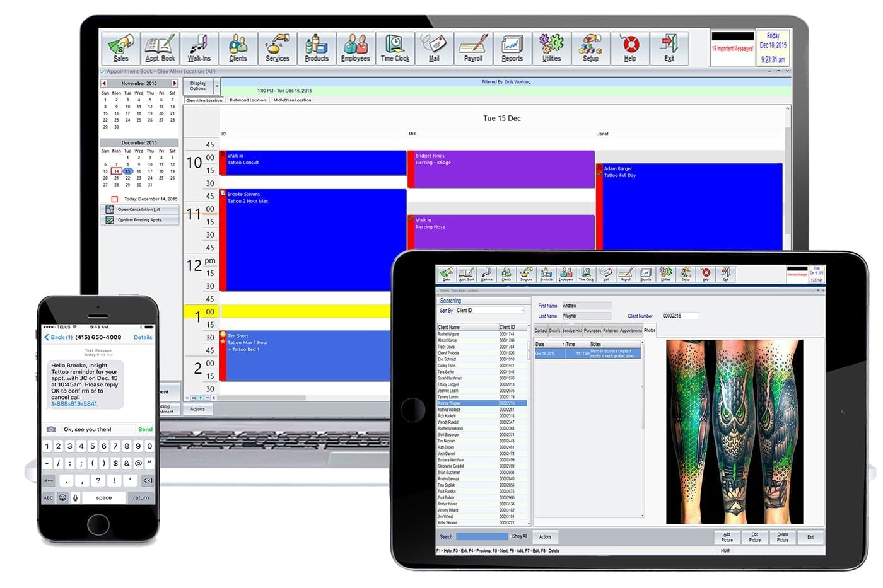Open the Contact tab for the client
Screen dimensions: 883x588
[541, 330]
